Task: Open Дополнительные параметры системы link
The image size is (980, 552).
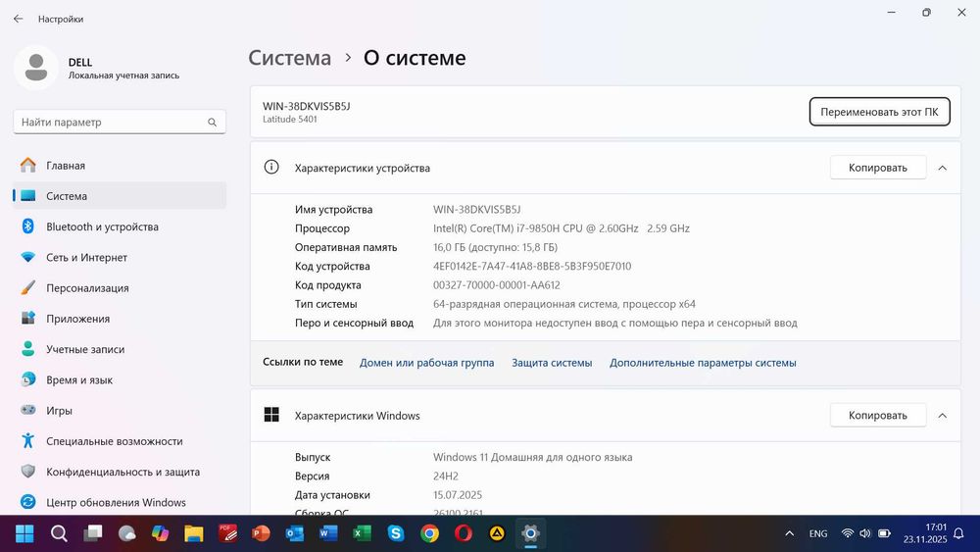Action: click(x=703, y=363)
